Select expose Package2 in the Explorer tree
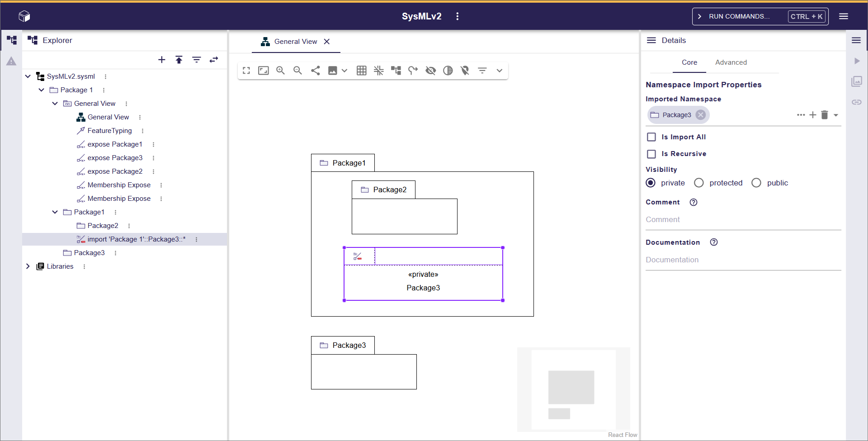This screenshot has height=441, width=868. tap(115, 171)
